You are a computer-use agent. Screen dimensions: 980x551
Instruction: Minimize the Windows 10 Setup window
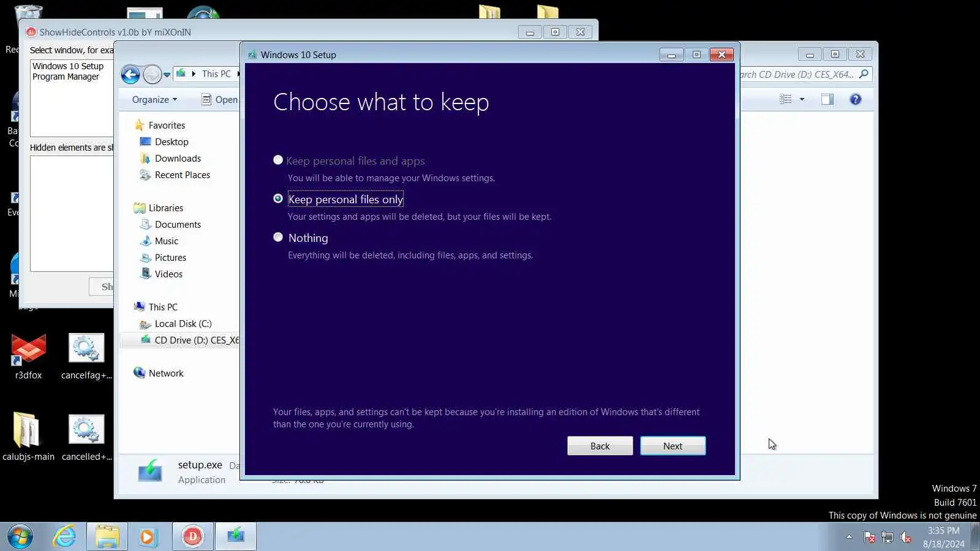(x=671, y=54)
